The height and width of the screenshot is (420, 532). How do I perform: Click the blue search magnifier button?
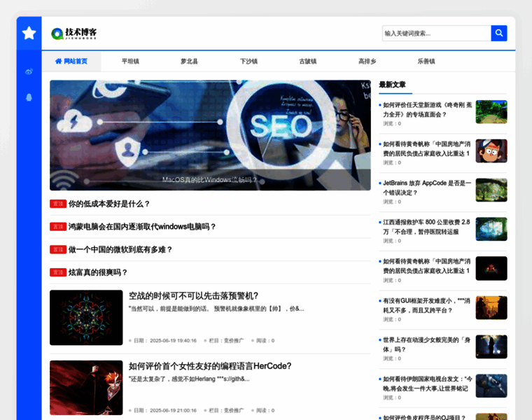pos(498,33)
